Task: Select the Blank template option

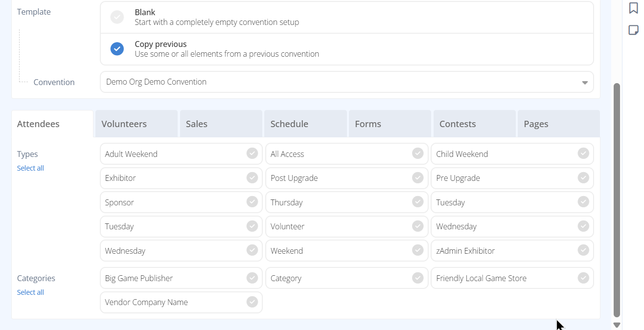Action: click(117, 17)
